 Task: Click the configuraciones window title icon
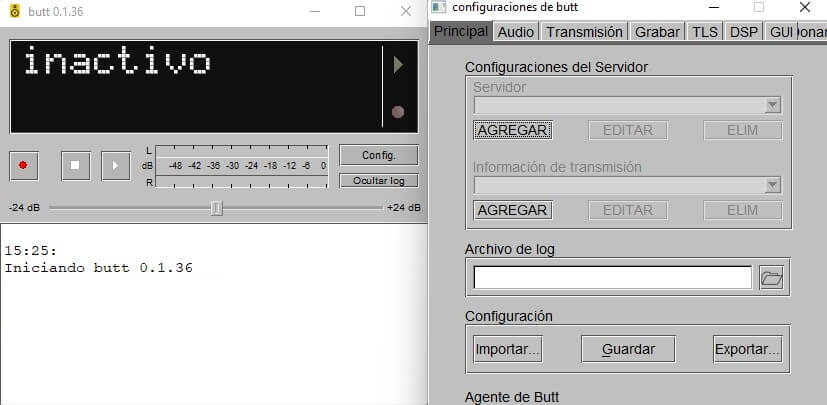(x=438, y=7)
